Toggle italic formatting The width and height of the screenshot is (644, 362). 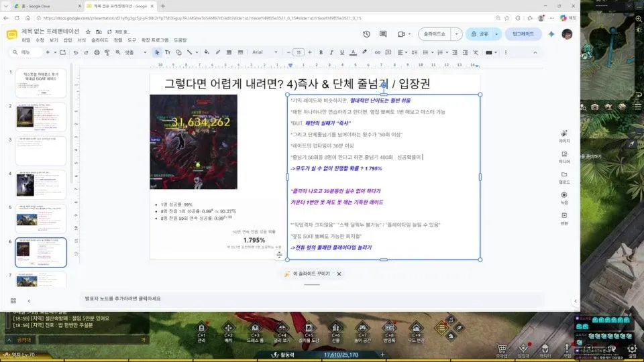pos(331,52)
